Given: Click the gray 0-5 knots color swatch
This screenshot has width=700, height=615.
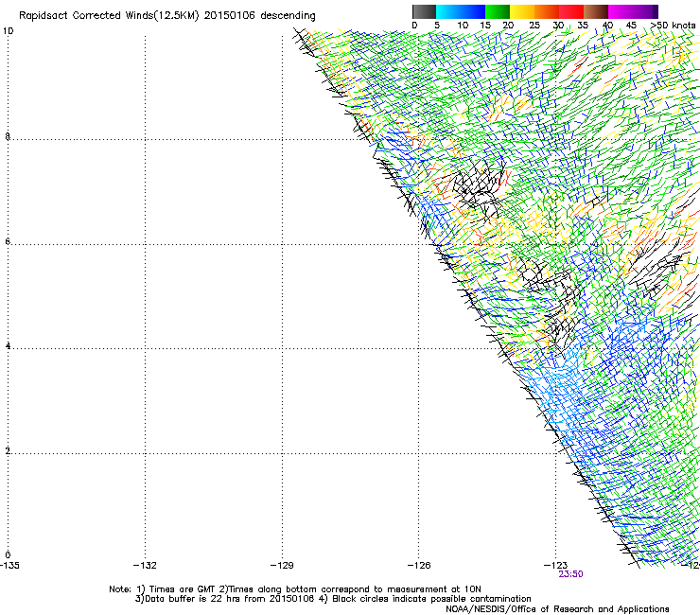Looking at the screenshot, I should [424, 11].
